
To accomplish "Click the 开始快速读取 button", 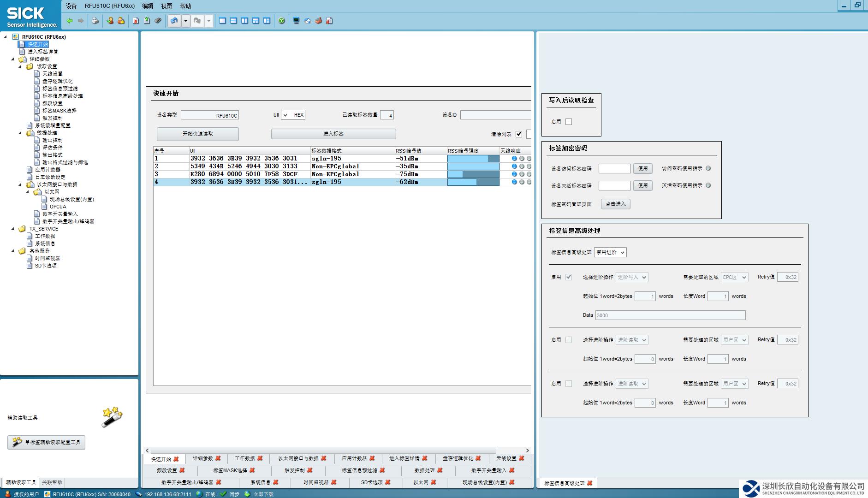I will [197, 134].
